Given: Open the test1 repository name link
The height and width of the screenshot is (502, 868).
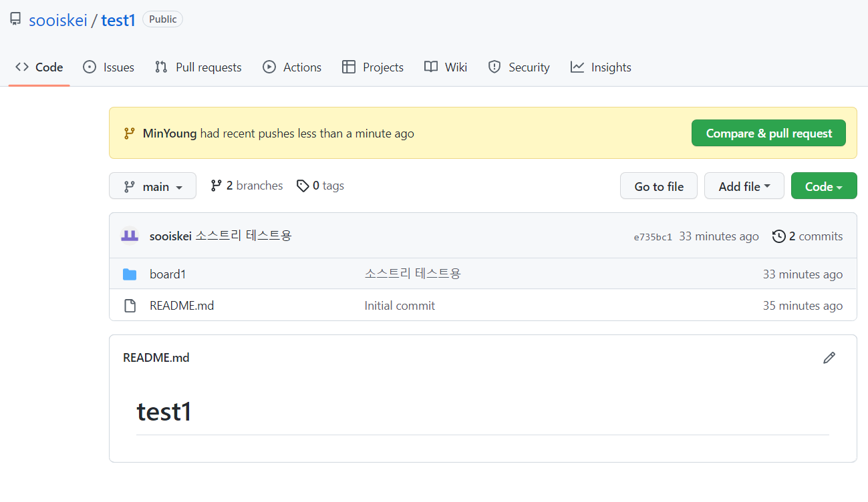Looking at the screenshot, I should pos(118,20).
